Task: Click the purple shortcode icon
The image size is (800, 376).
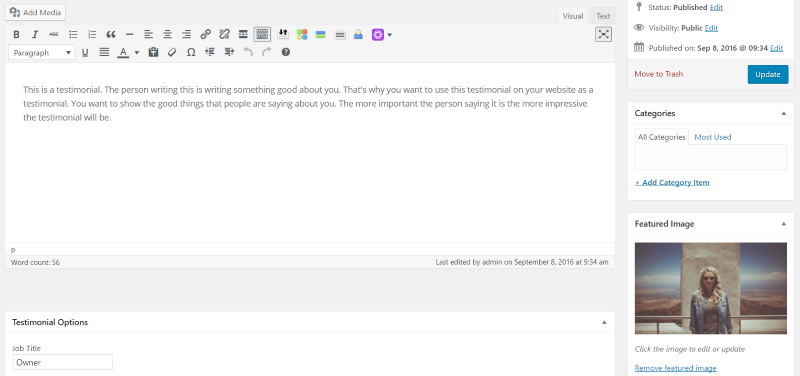Action: (x=378, y=35)
